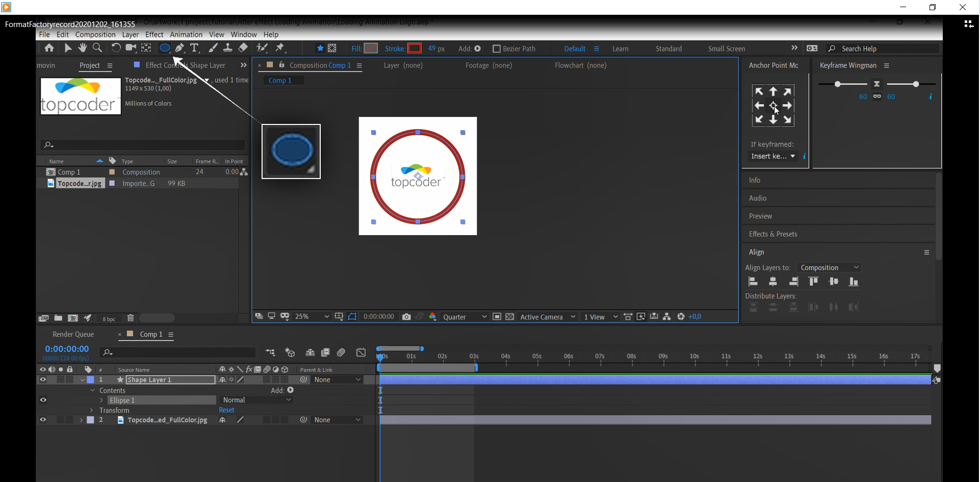The image size is (980, 482).
Task: Click the Comp 1 breadcrumb button
Action: point(283,80)
